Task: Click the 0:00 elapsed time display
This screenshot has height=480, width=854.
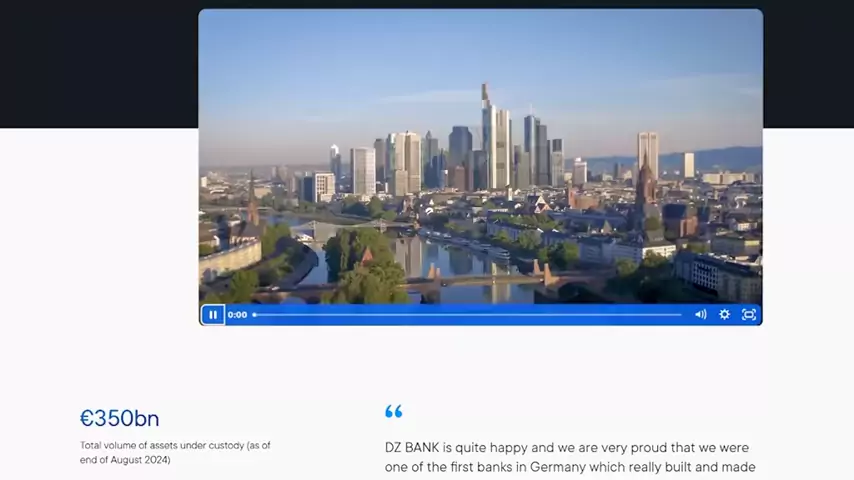Action: [237, 315]
